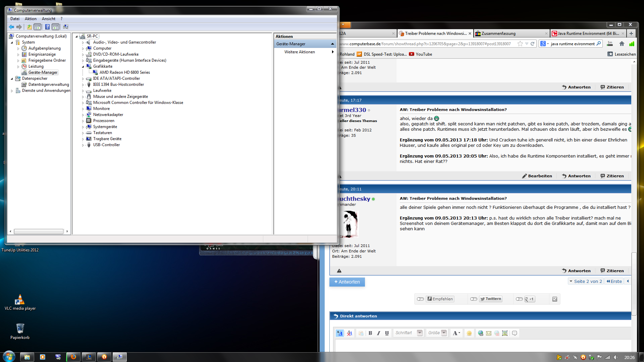Collapse the Grafikkarte tree node
Screen dimensions: 644x362
pyautogui.click(x=83, y=67)
